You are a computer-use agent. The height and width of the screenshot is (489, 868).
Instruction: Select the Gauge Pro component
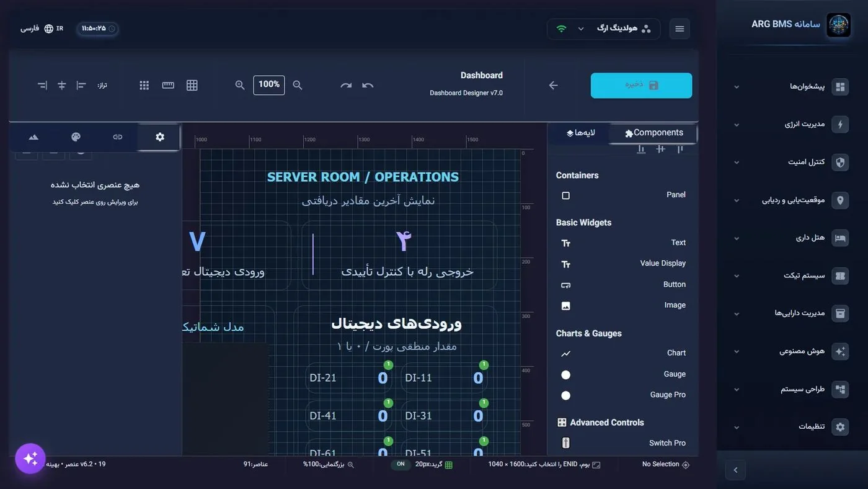pos(622,395)
